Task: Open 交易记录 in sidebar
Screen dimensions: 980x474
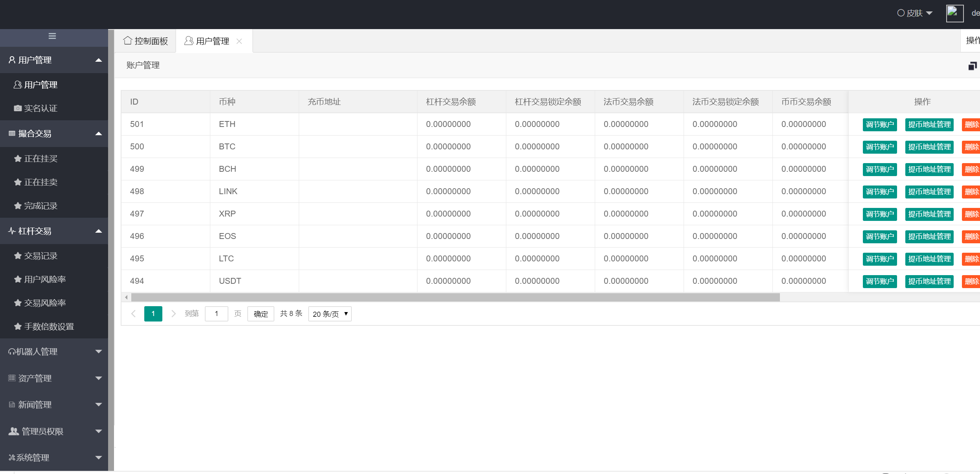Action: click(x=54, y=256)
